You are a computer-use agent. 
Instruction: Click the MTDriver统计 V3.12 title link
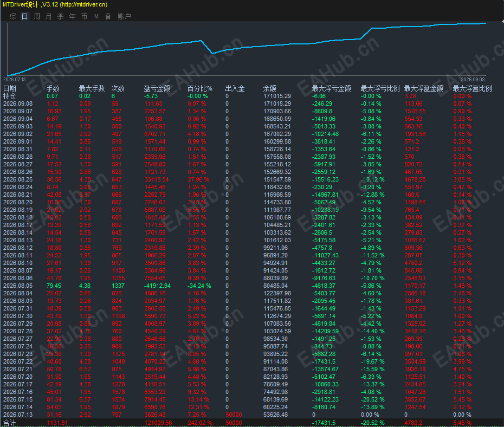click(x=55, y=4)
